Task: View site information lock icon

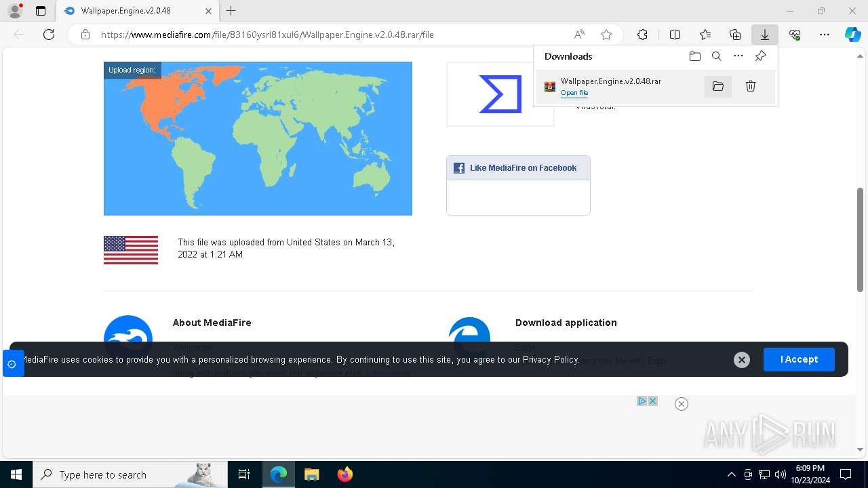Action: pos(85,35)
